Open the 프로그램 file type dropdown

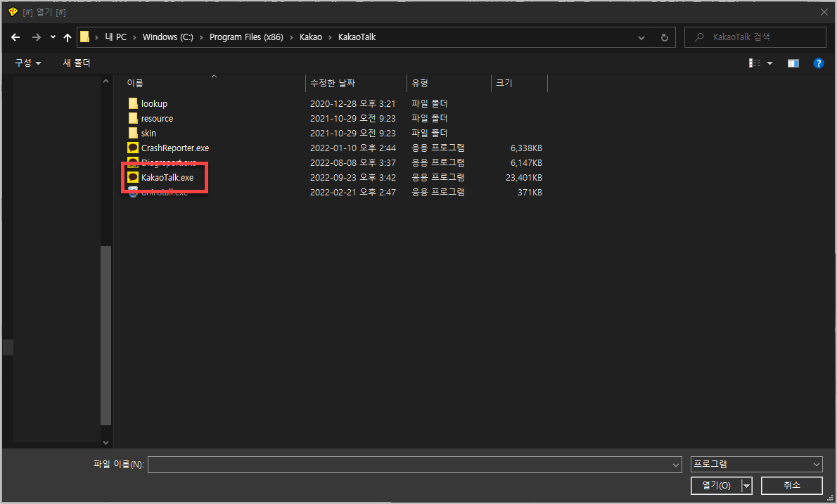click(756, 465)
